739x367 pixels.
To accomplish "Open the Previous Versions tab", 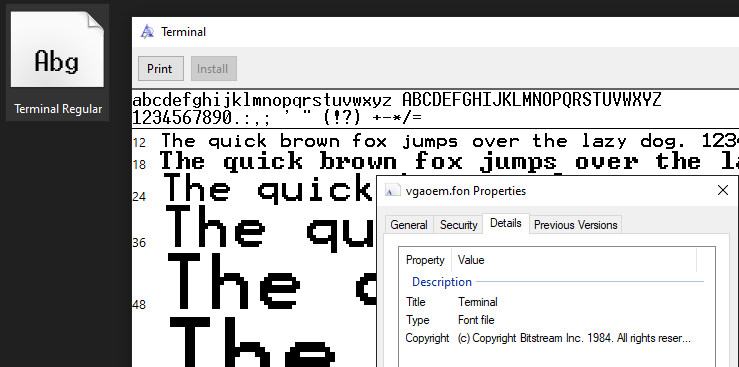I will pos(575,225).
